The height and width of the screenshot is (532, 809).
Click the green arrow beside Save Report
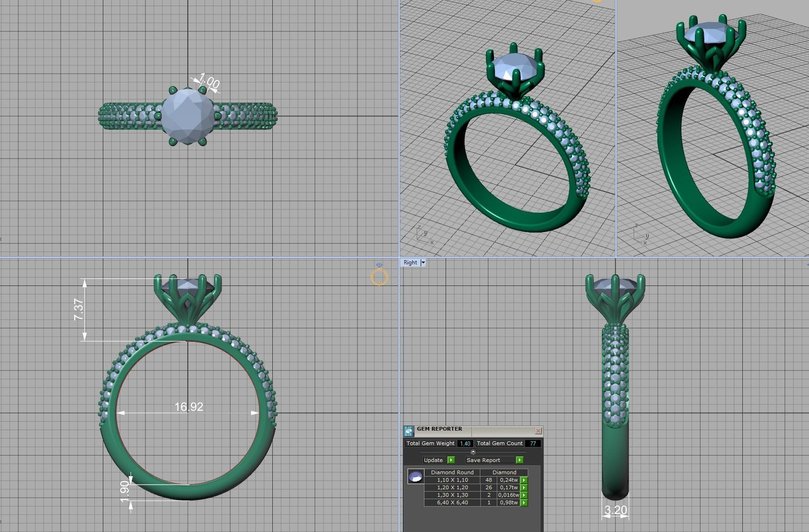519,460
